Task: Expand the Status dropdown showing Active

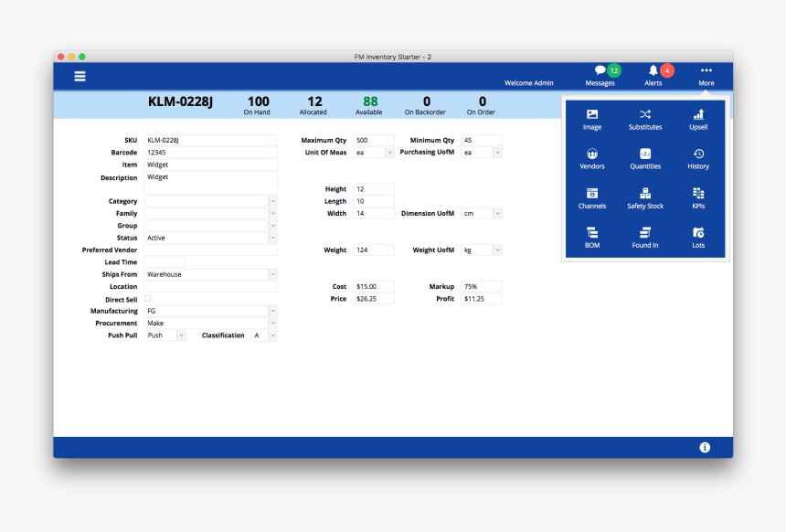Action: pos(272,238)
